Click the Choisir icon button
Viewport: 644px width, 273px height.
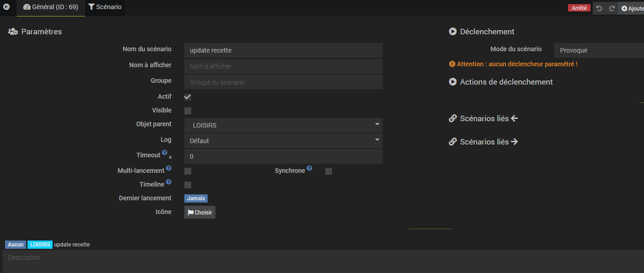pyautogui.click(x=200, y=212)
